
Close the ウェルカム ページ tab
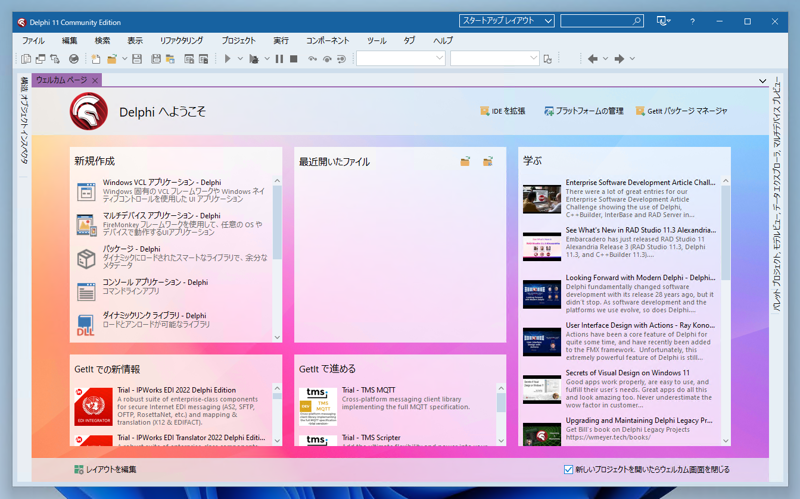pyautogui.click(x=95, y=81)
